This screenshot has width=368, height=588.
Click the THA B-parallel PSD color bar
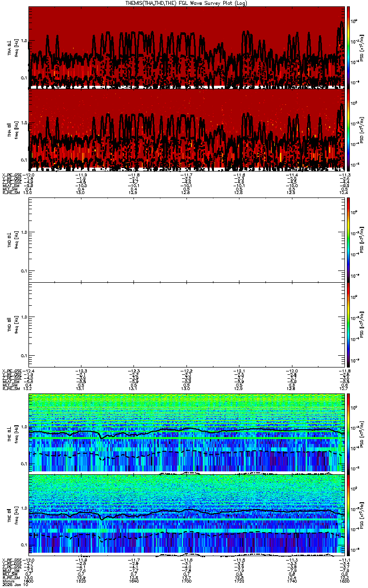348,129
